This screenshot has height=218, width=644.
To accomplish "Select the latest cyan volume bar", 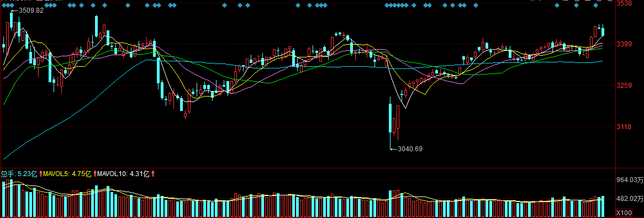I will tap(603, 206).
